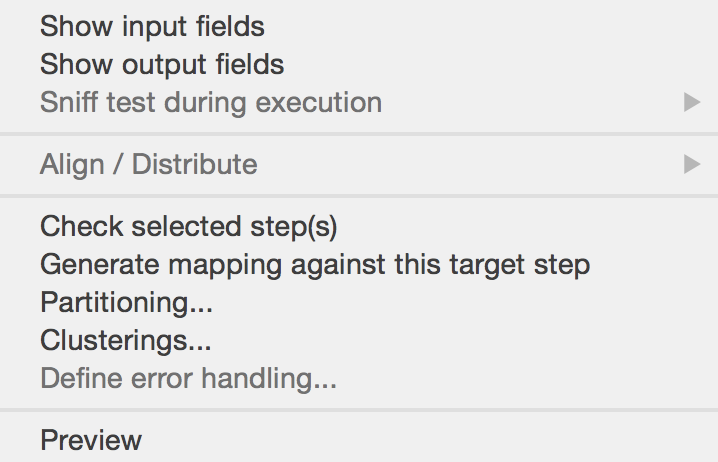Open Sniff test during execution entry

210,102
